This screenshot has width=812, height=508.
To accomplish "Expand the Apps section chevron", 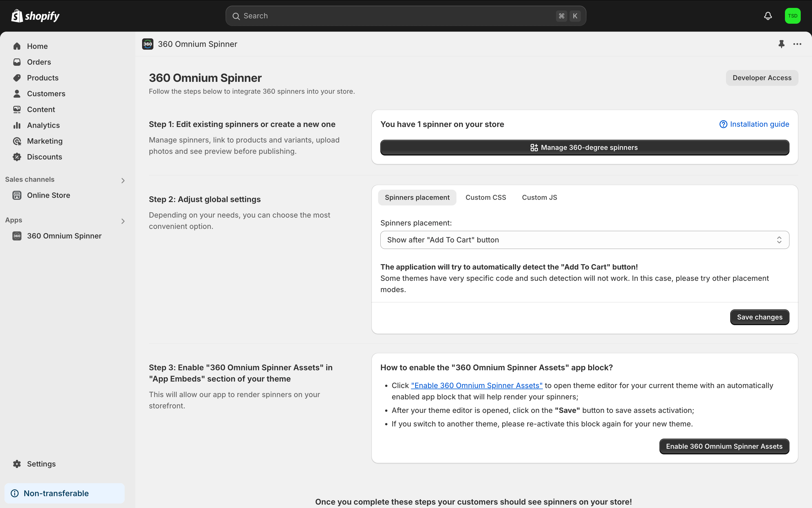I will pyautogui.click(x=123, y=221).
